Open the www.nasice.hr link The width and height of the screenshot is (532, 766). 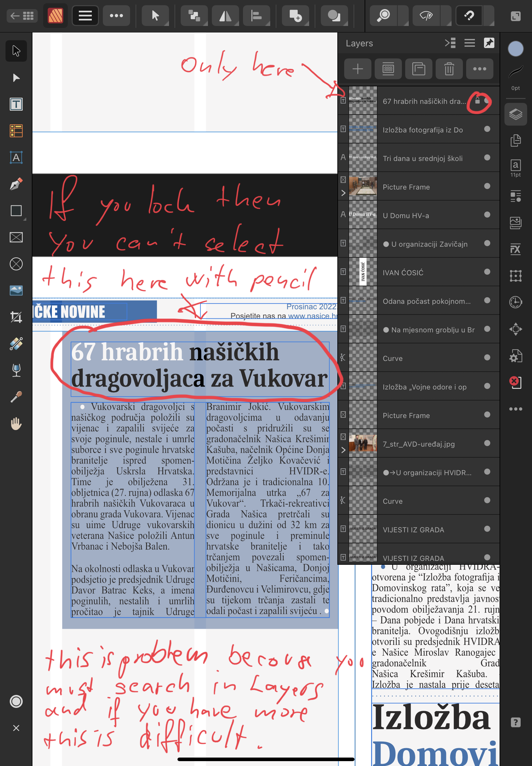point(312,316)
